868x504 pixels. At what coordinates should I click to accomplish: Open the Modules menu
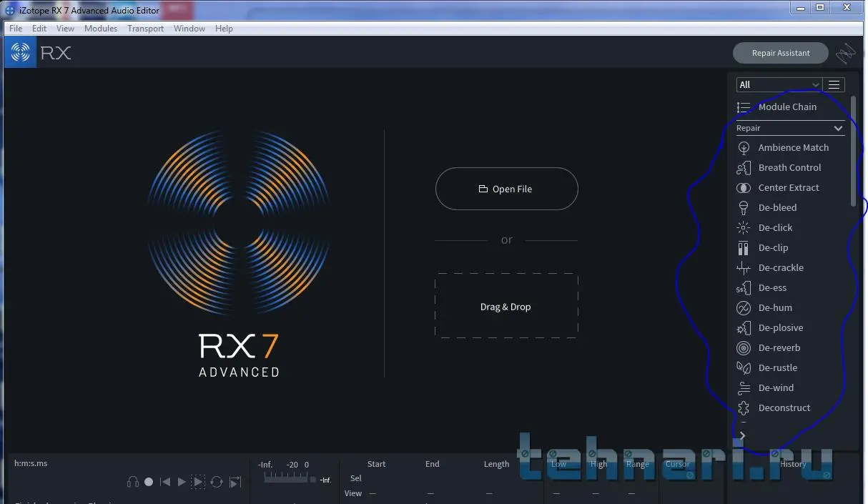101,29
